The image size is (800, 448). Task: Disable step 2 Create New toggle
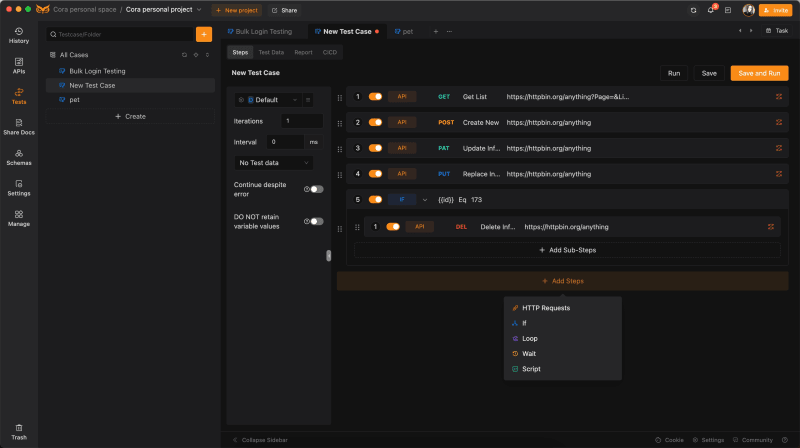[376, 122]
